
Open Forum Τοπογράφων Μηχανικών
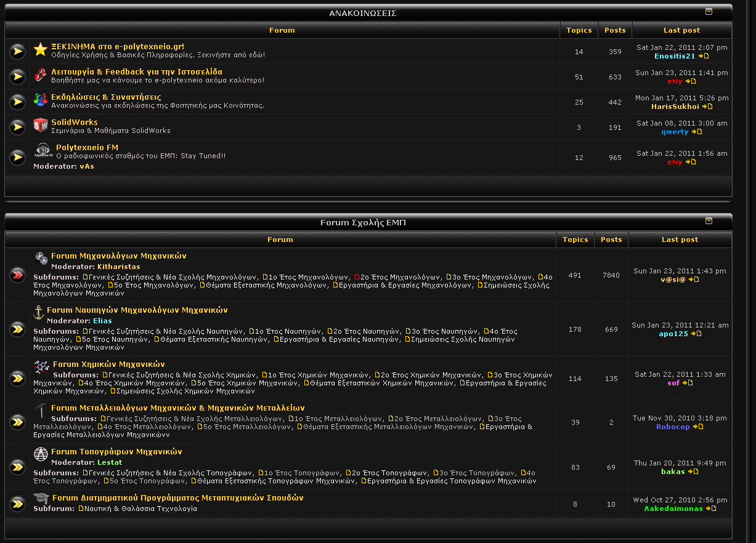pos(116,451)
